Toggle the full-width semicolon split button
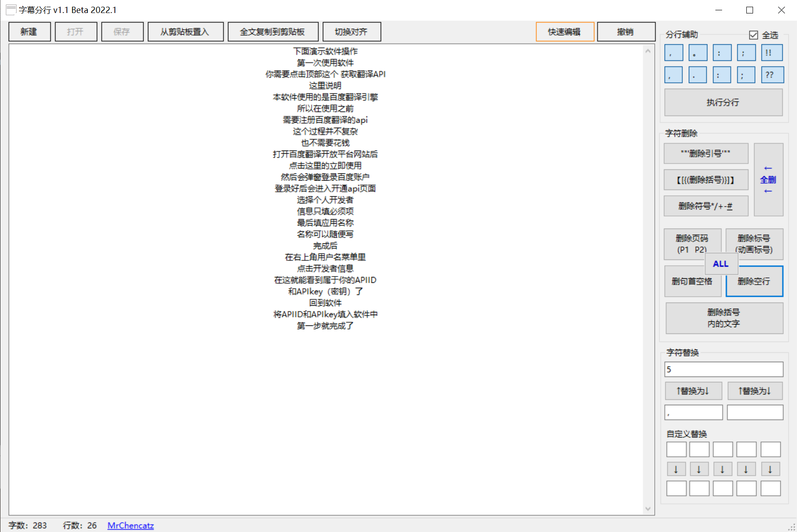Screen dimensions: 797x532 pos(746,52)
